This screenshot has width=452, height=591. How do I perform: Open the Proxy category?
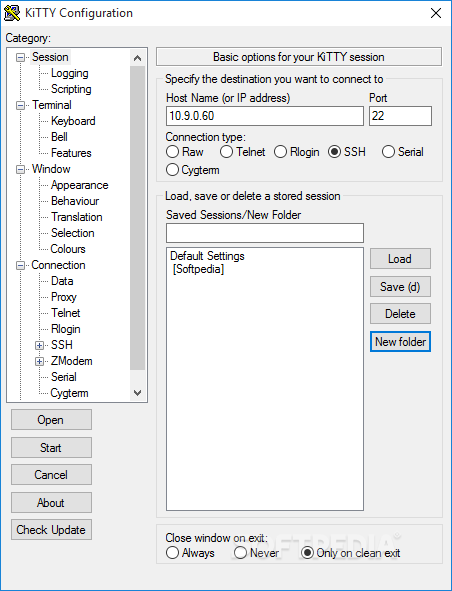click(64, 297)
